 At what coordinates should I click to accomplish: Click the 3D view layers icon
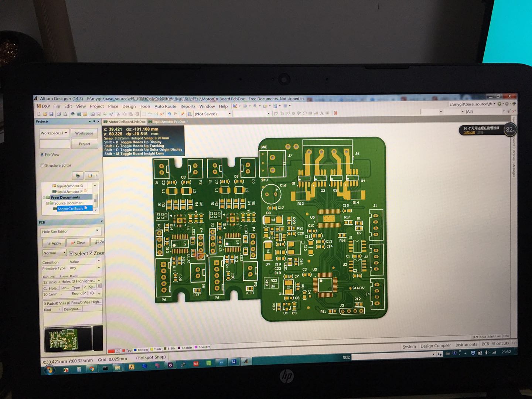(x=73, y=114)
